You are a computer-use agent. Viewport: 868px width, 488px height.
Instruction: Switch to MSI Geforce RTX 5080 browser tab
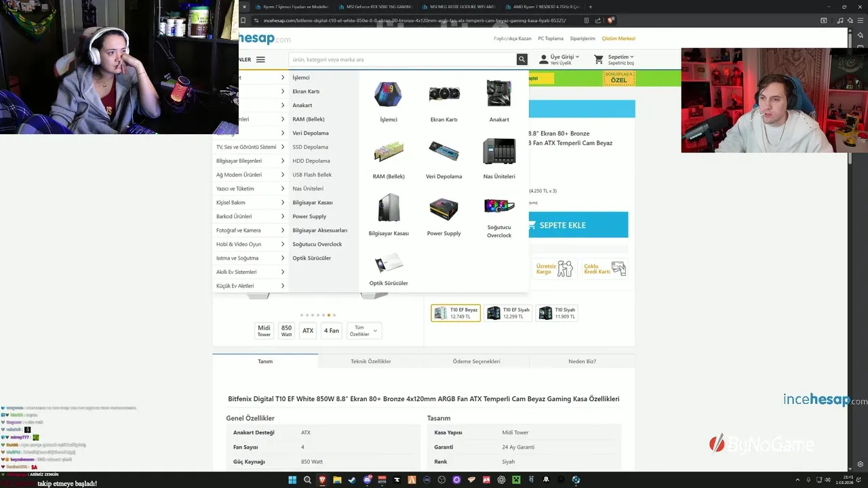tap(374, 7)
